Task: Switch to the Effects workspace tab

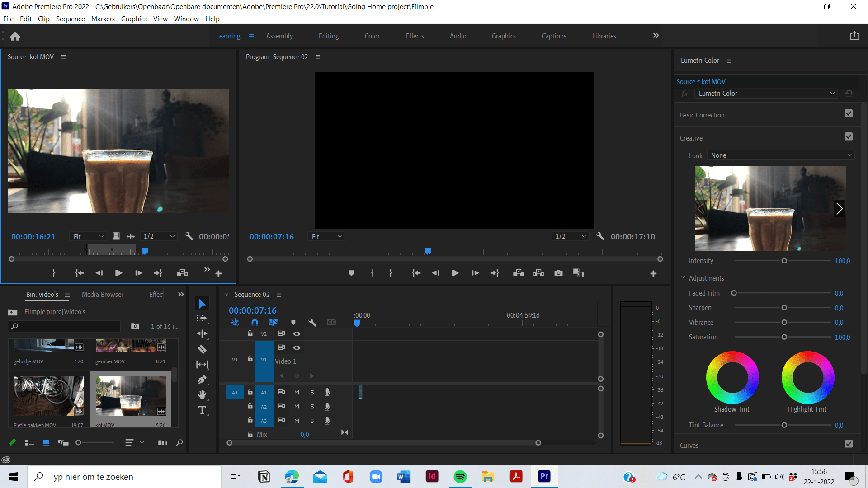Action: 415,36
